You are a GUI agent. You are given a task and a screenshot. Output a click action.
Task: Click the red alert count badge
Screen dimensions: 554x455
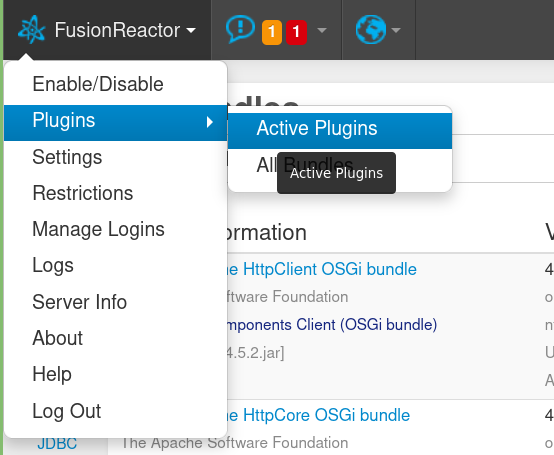click(x=296, y=32)
